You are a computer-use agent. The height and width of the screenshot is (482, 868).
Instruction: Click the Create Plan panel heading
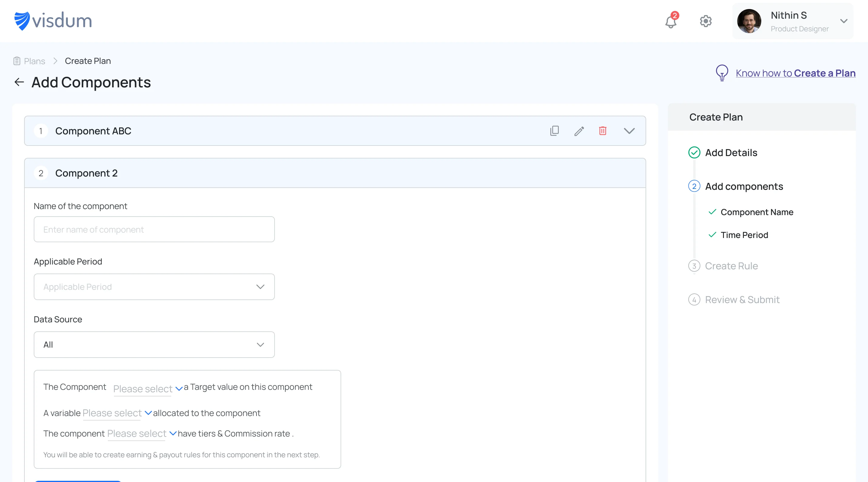click(x=716, y=117)
